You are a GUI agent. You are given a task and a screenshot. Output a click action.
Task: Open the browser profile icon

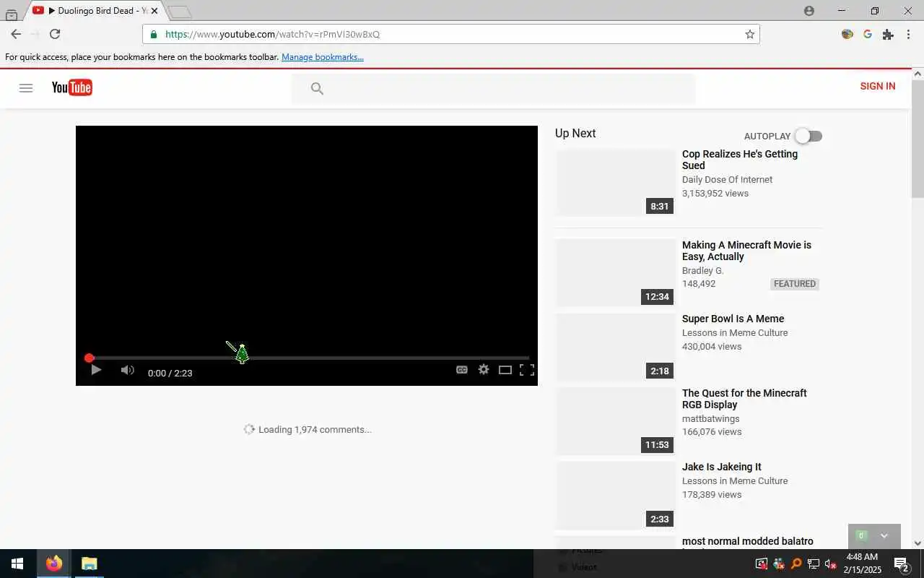point(808,11)
